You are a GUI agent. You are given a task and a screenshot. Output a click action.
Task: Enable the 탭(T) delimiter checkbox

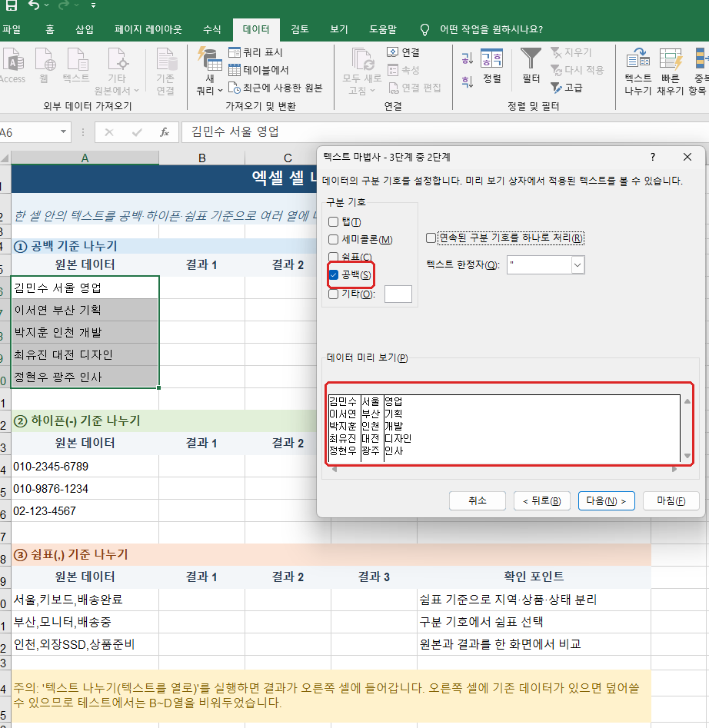click(334, 222)
